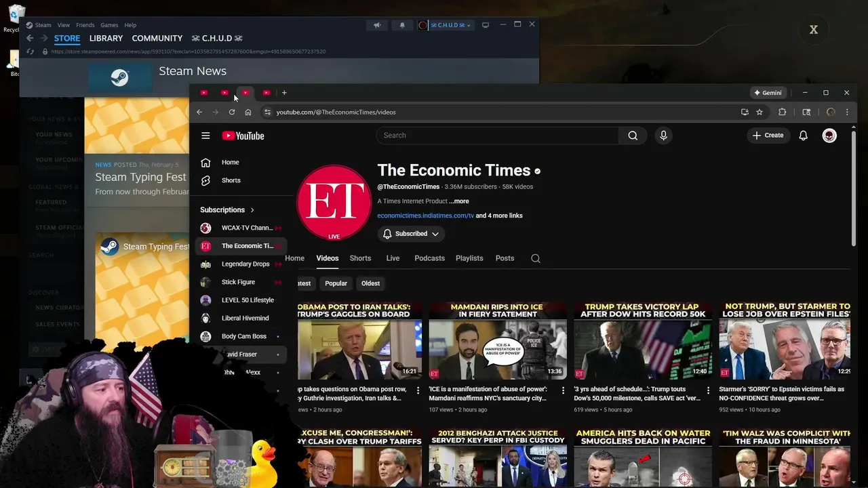Open Chrome's tab search icon
868x488 pixels.
806,112
